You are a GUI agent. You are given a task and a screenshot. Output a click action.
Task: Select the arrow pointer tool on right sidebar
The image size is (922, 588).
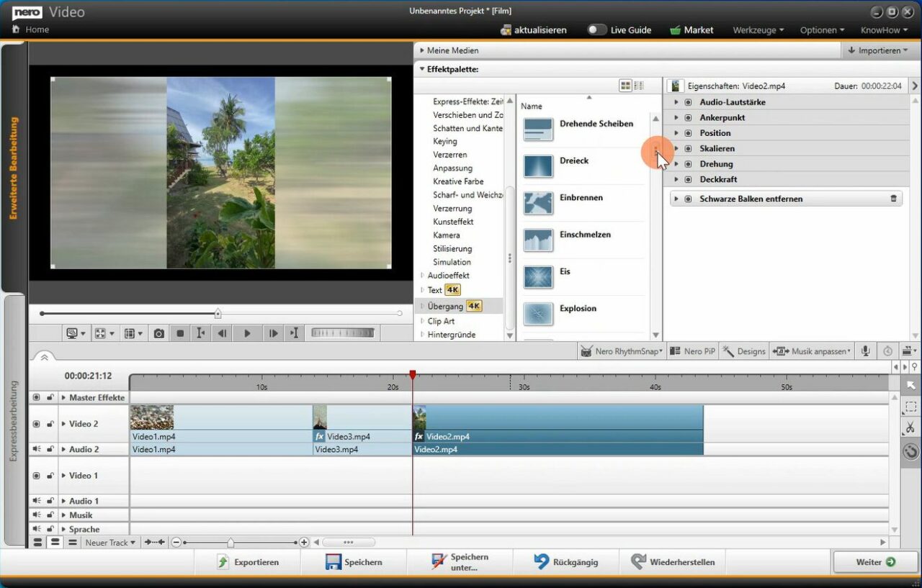910,386
